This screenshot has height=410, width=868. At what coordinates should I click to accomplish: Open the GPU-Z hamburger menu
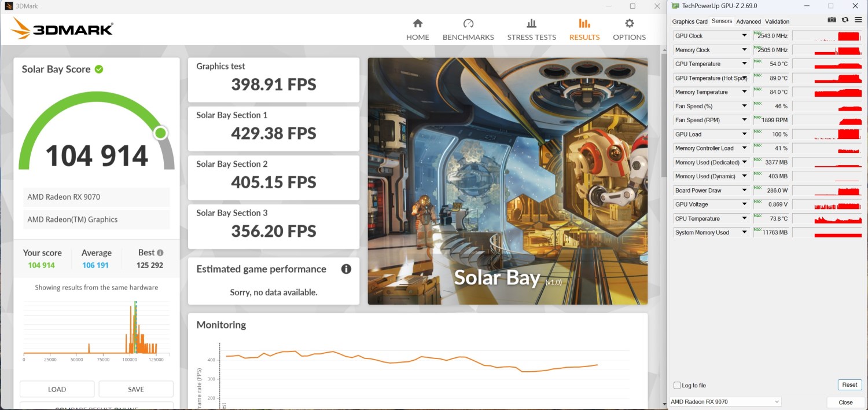[x=858, y=20]
